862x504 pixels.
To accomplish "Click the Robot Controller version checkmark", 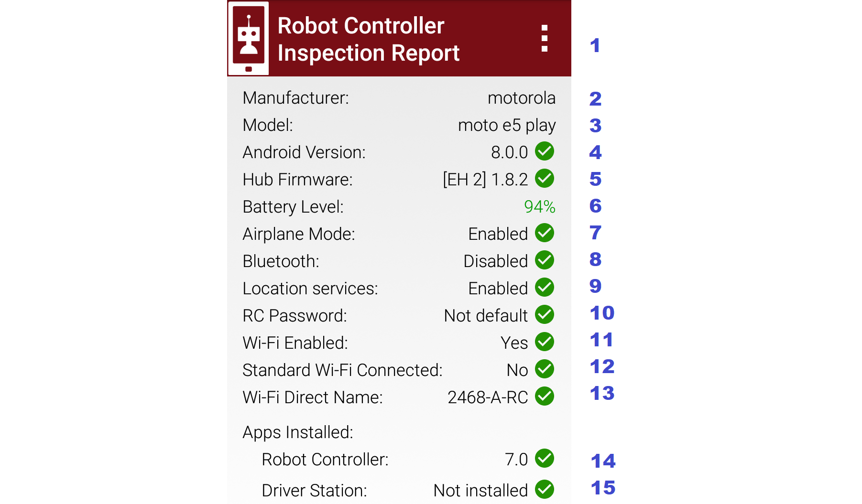I will click(545, 459).
